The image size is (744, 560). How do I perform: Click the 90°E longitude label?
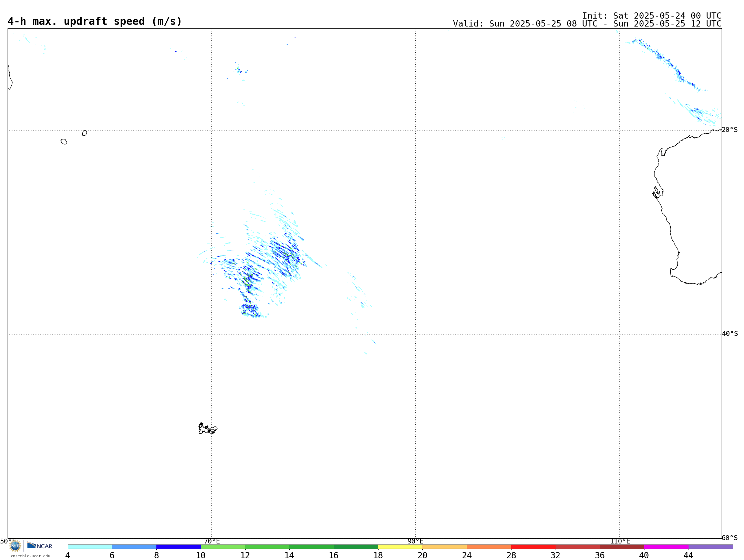point(415,541)
